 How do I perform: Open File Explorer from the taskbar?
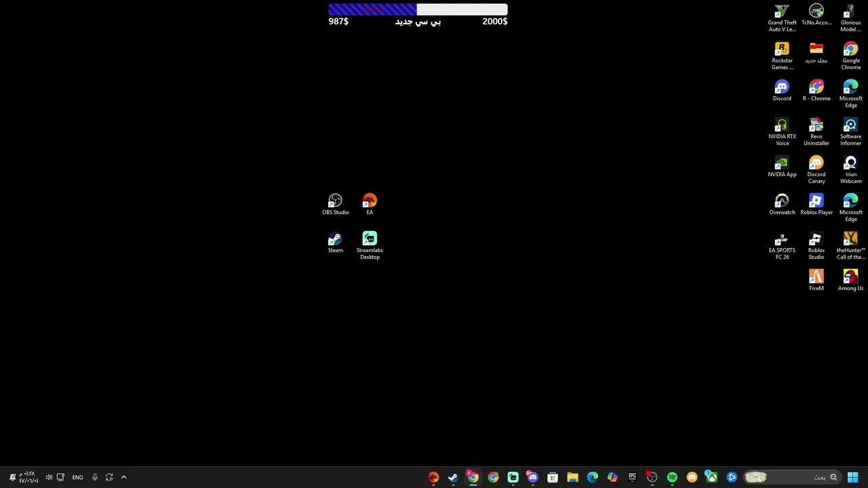coord(572,477)
